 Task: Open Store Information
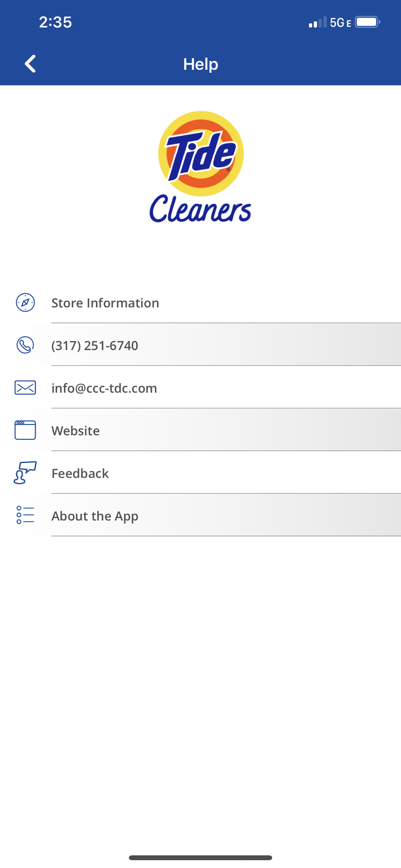click(105, 303)
